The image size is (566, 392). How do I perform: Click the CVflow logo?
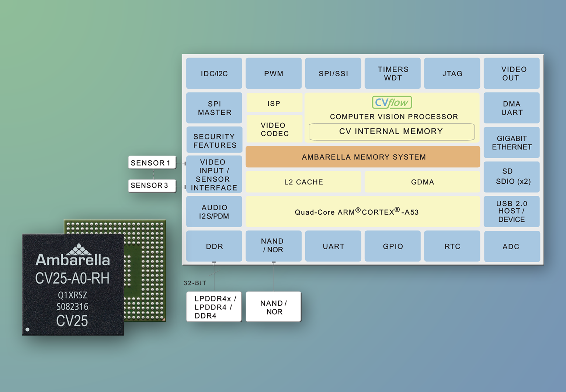pyautogui.click(x=392, y=102)
